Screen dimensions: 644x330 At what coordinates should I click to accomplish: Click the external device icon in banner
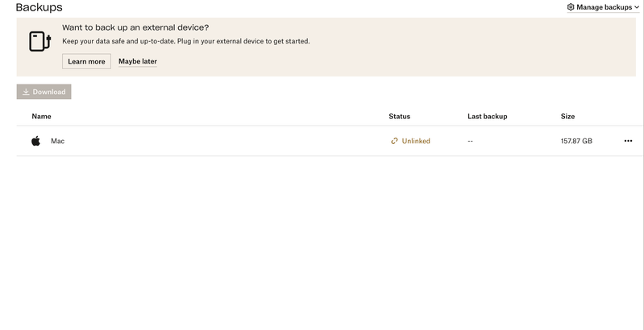[x=39, y=41]
